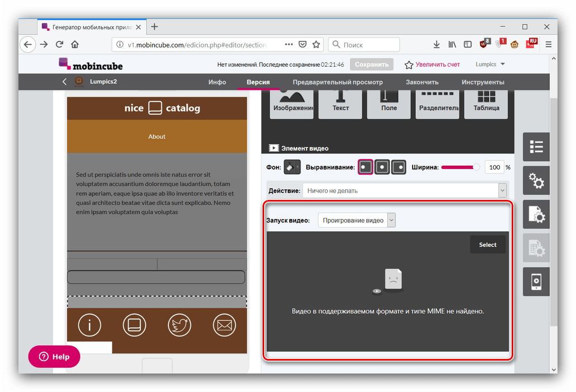Screen dimensions: 576x392
Task: Switch to the Инфо tab
Action: pyautogui.click(x=217, y=82)
